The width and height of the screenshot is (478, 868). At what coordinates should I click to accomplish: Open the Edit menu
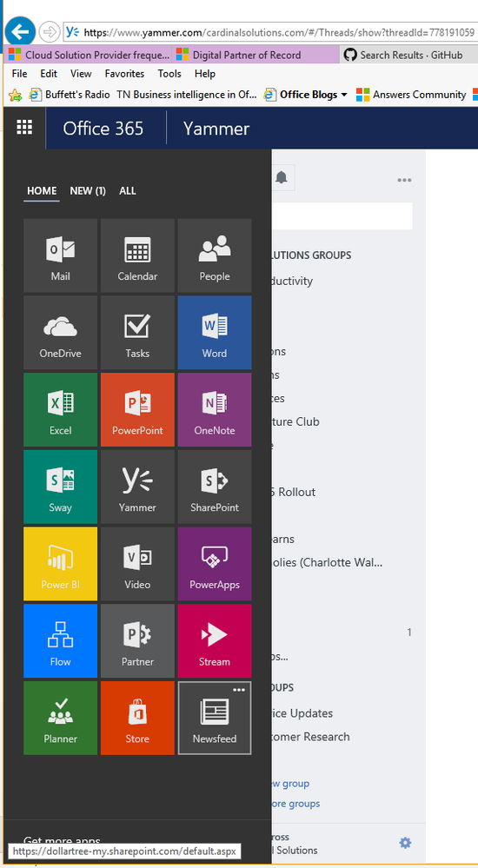tap(49, 74)
